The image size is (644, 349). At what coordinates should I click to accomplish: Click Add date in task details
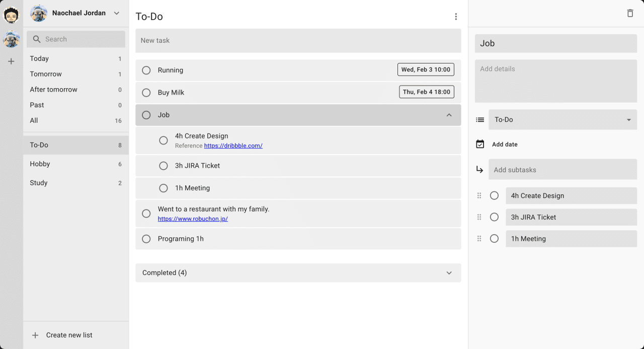pos(505,145)
